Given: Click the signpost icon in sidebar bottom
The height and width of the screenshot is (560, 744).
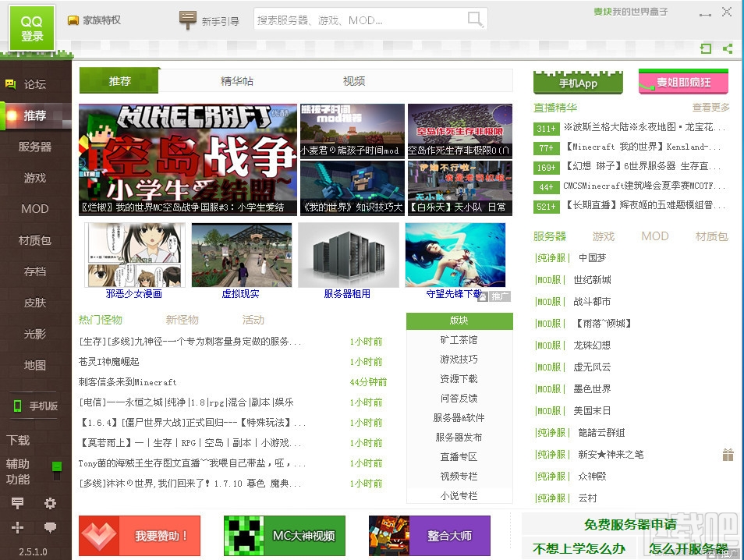Looking at the screenshot, I should point(18,502).
